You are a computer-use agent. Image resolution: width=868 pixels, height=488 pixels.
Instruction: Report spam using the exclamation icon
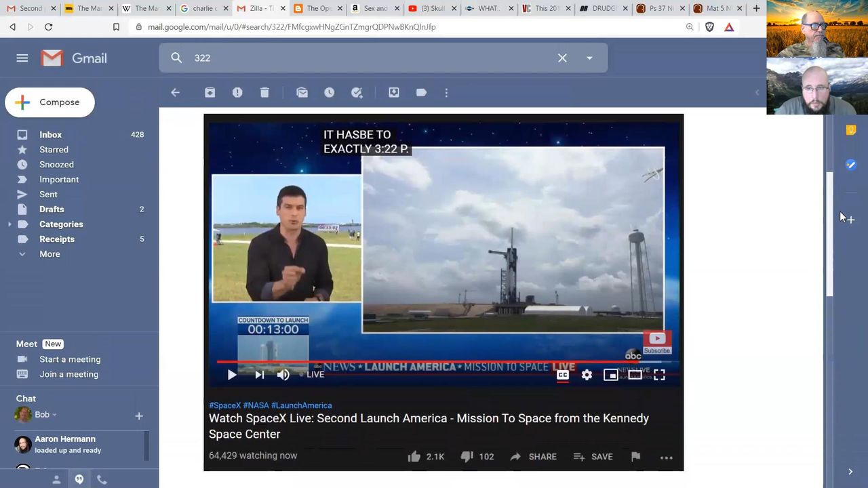(237, 93)
